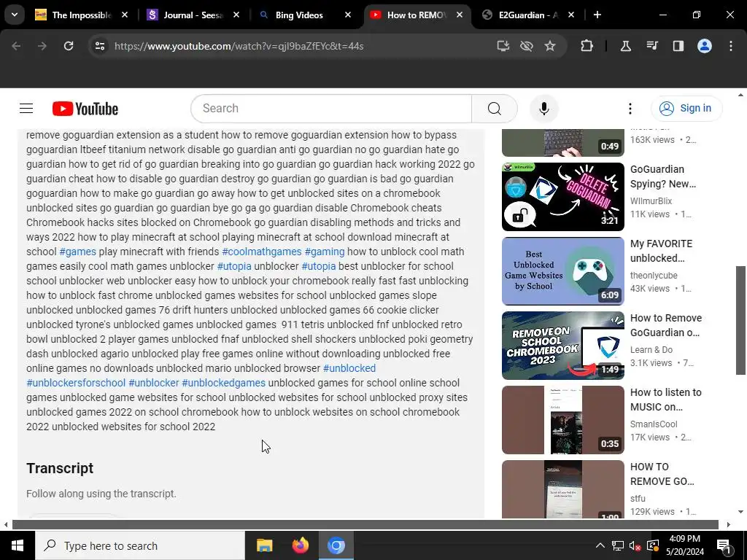The height and width of the screenshot is (560, 747).
Task: Close The Impossible tab
Action: (124, 15)
